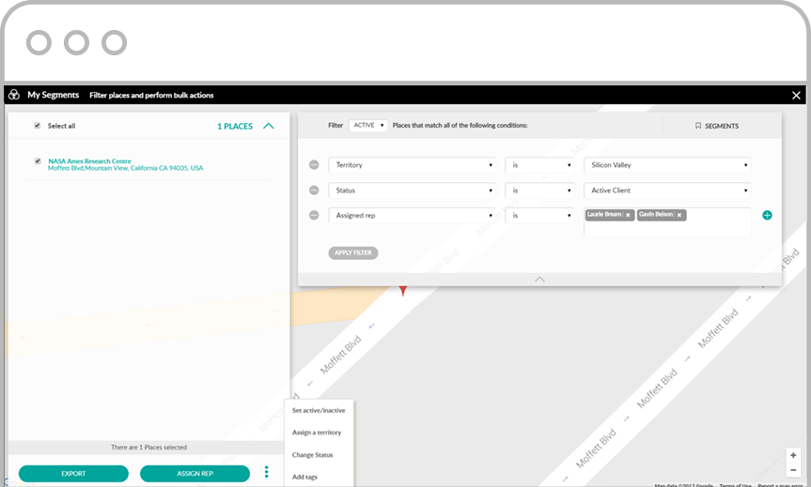Click the Export button
The height and width of the screenshot is (487, 811).
73,474
